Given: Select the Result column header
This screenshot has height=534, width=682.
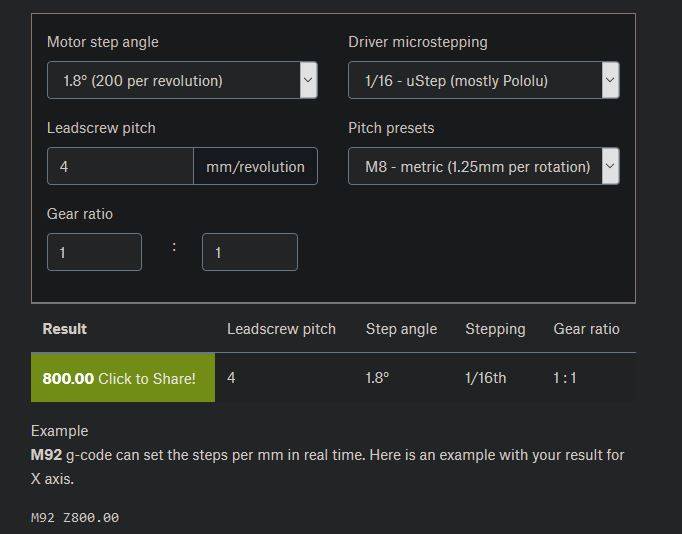Looking at the screenshot, I should (64, 329).
